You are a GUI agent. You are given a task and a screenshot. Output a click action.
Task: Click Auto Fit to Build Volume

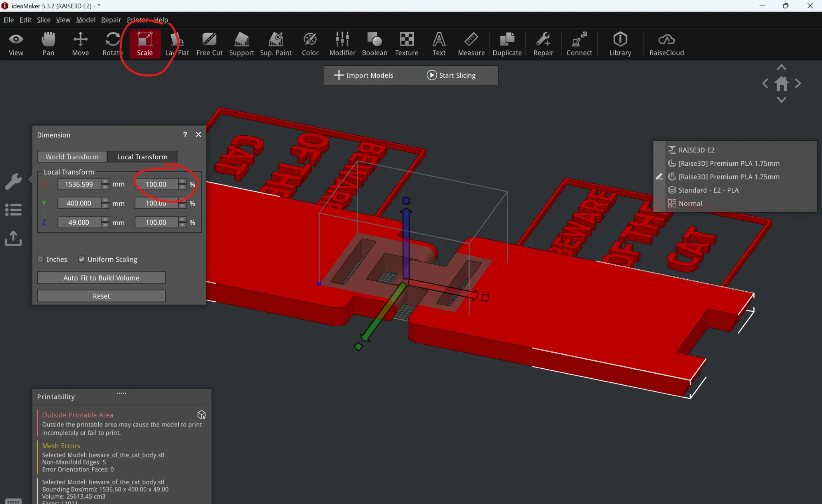coord(101,278)
